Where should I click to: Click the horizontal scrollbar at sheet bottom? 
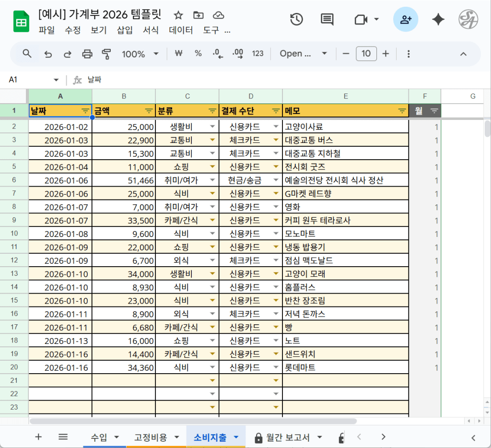point(192,421)
